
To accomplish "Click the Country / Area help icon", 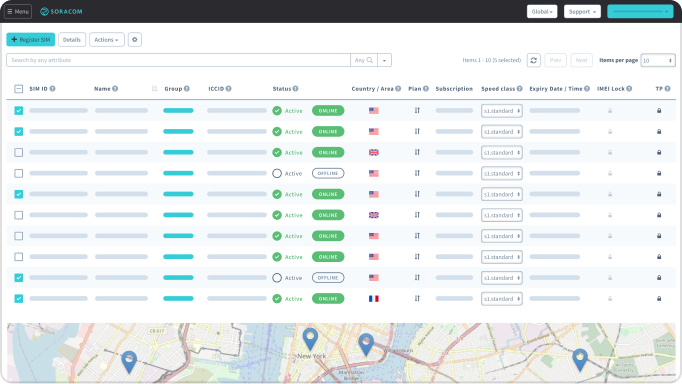I will coord(398,89).
